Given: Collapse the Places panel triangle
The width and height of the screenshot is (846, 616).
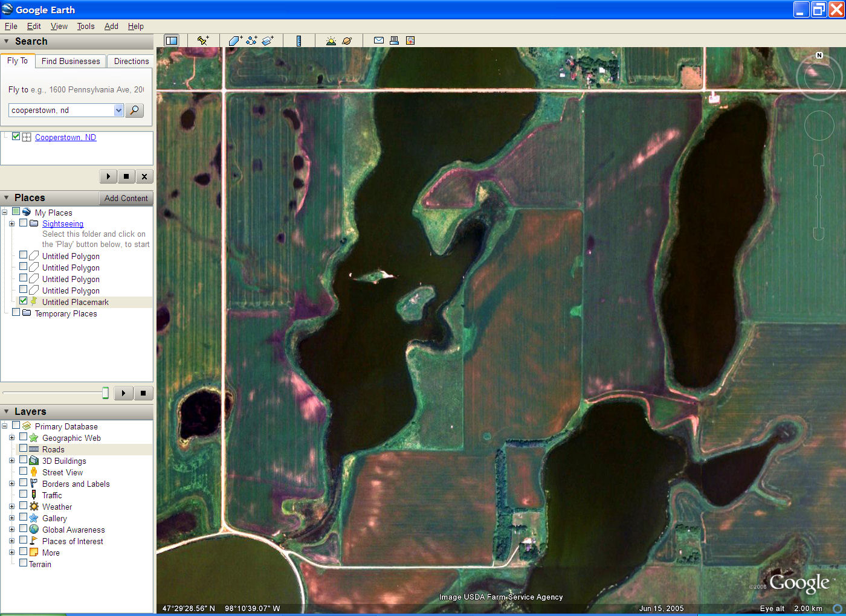Looking at the screenshot, I should 7,198.
